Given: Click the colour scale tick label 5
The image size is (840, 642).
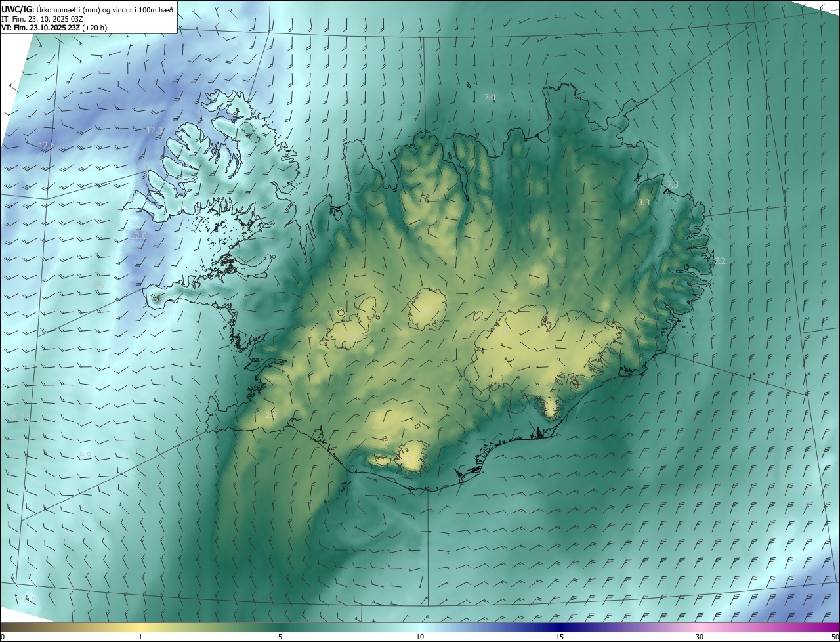Looking at the screenshot, I should (x=280, y=637).
